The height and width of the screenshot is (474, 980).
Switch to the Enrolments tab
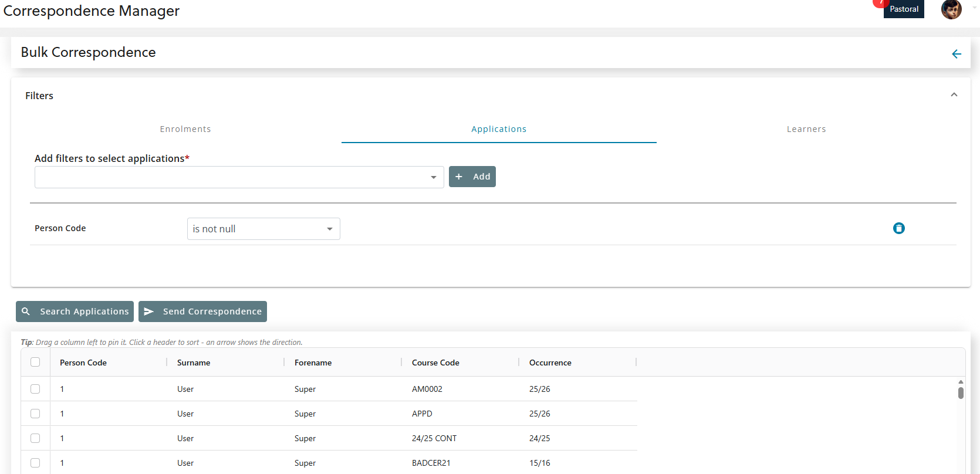[185, 129]
